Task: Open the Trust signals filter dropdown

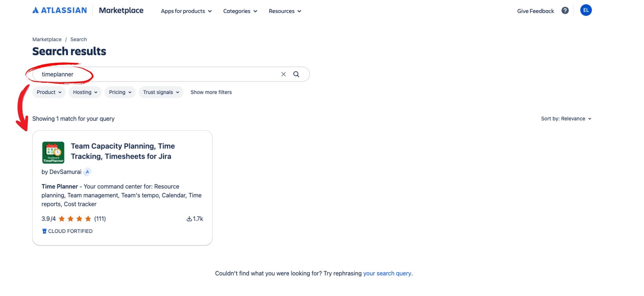Action: [x=161, y=92]
